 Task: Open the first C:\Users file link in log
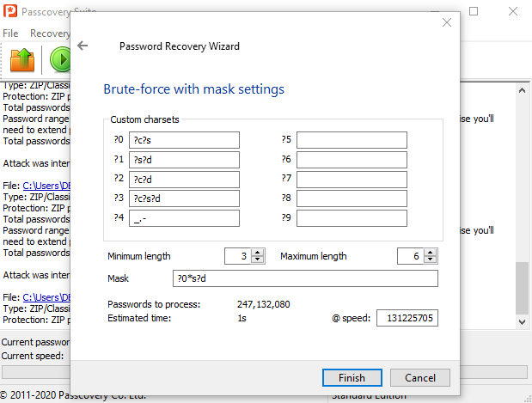[46, 186]
